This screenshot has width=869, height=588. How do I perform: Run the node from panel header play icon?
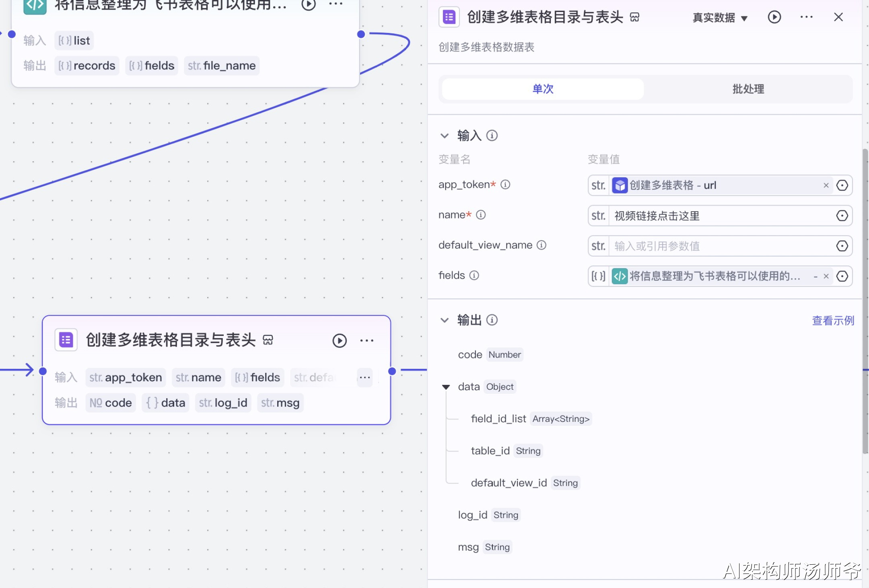(774, 17)
